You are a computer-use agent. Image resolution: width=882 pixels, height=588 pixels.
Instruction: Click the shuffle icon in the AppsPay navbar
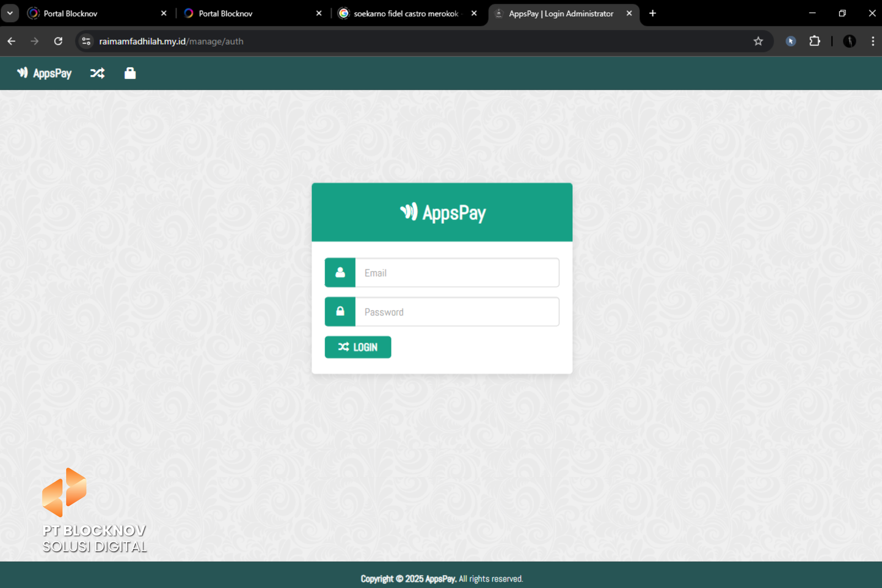[98, 73]
